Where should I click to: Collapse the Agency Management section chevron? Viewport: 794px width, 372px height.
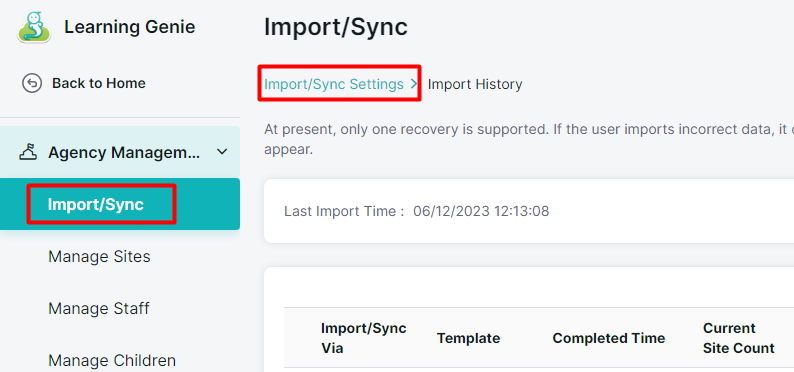222,152
